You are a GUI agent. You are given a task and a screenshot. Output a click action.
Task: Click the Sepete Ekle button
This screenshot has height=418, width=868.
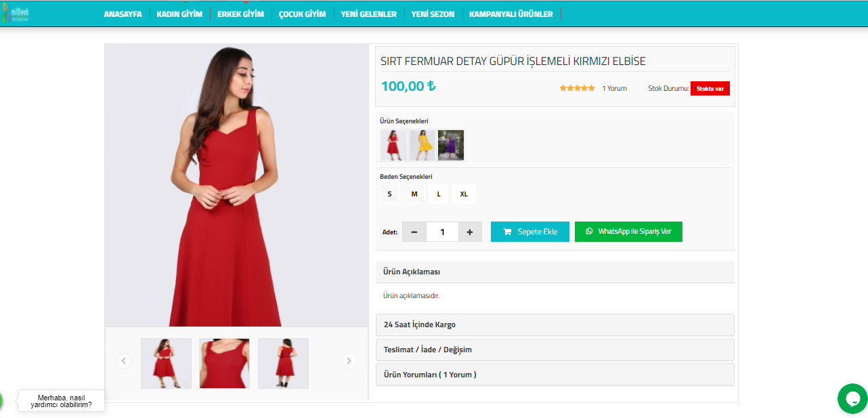(x=529, y=232)
